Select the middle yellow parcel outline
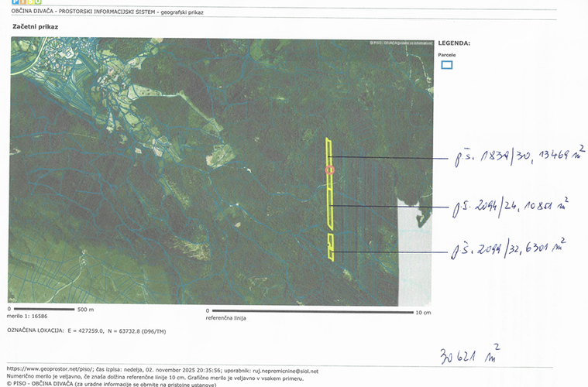 (x=329, y=209)
